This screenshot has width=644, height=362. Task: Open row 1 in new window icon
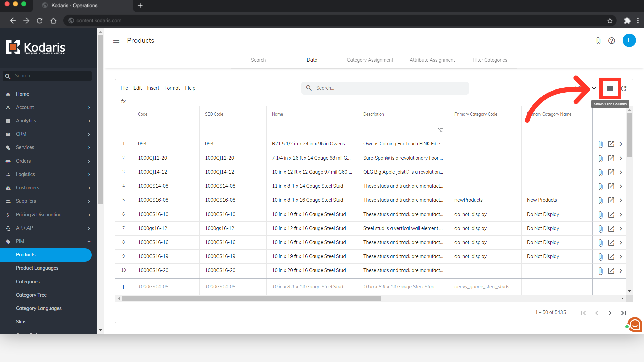611,144
